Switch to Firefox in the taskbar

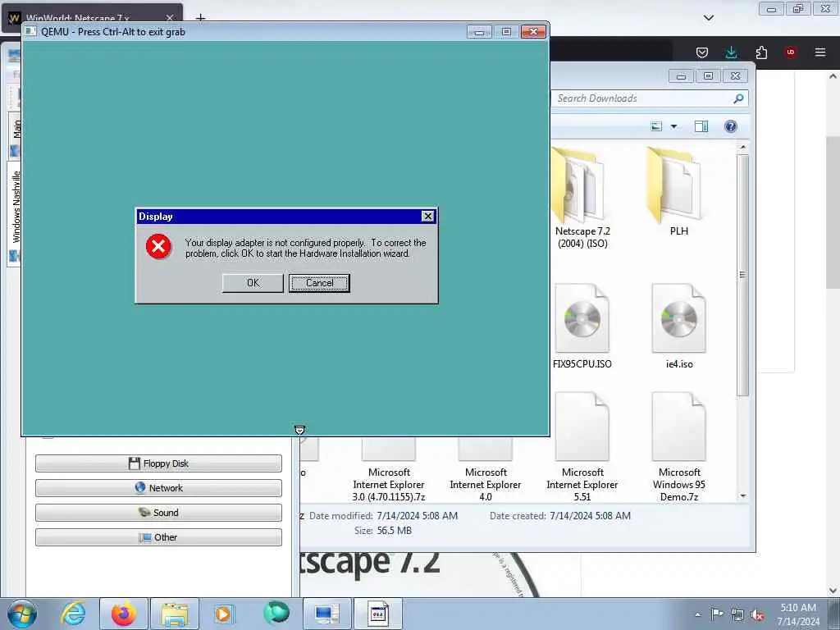pos(124,614)
